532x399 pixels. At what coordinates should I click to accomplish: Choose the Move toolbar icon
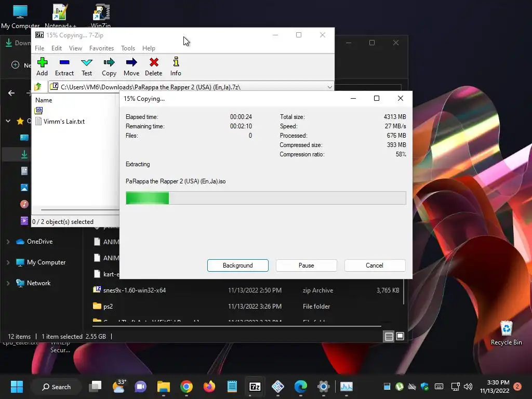(131, 66)
